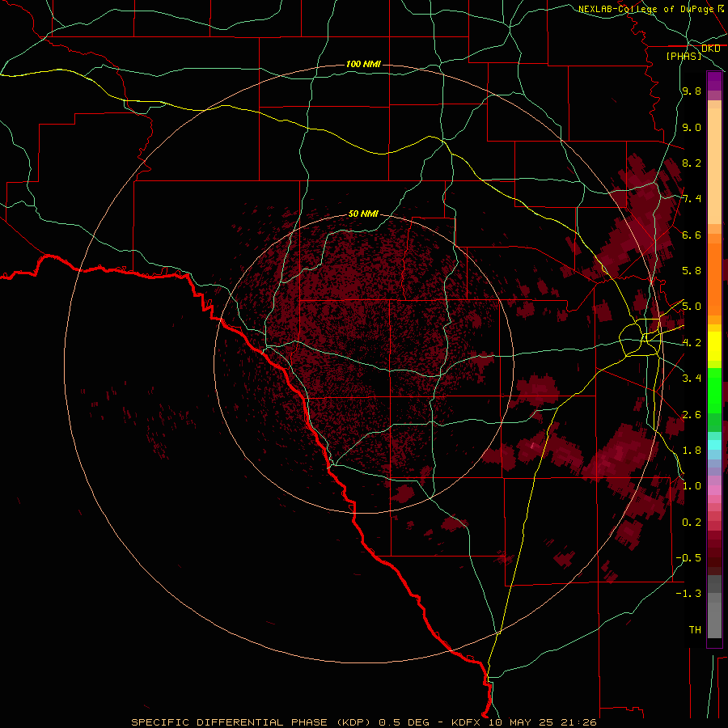Click the bright green segment of color bar

coord(714,390)
